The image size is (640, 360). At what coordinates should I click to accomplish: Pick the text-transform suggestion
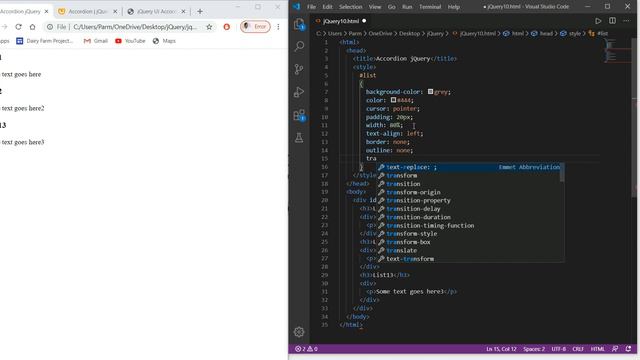(x=469, y=259)
